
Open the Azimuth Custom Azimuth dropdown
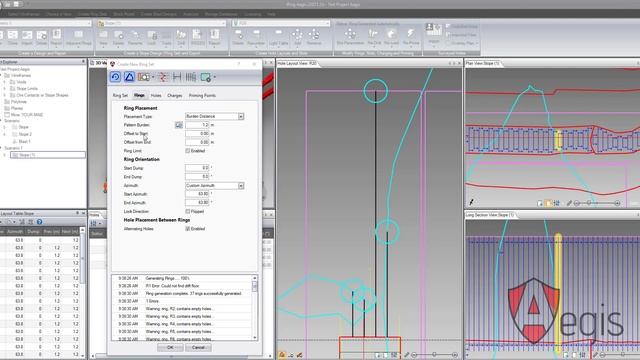(241, 186)
